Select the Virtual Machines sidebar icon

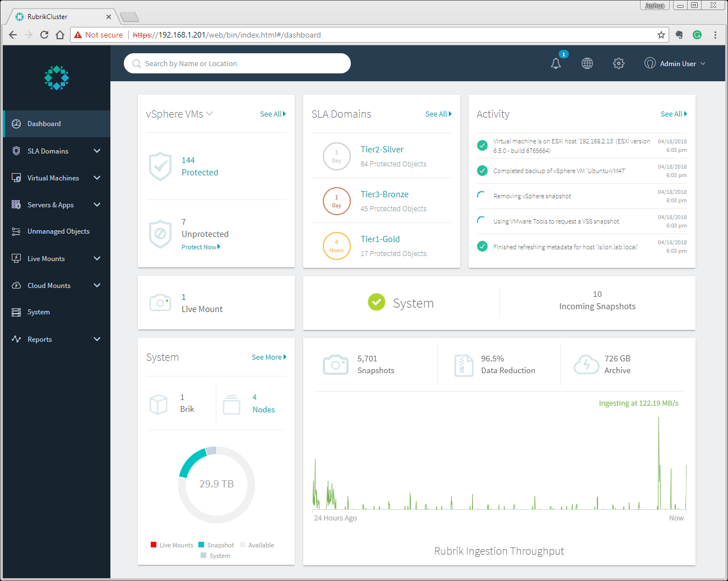tap(16, 178)
